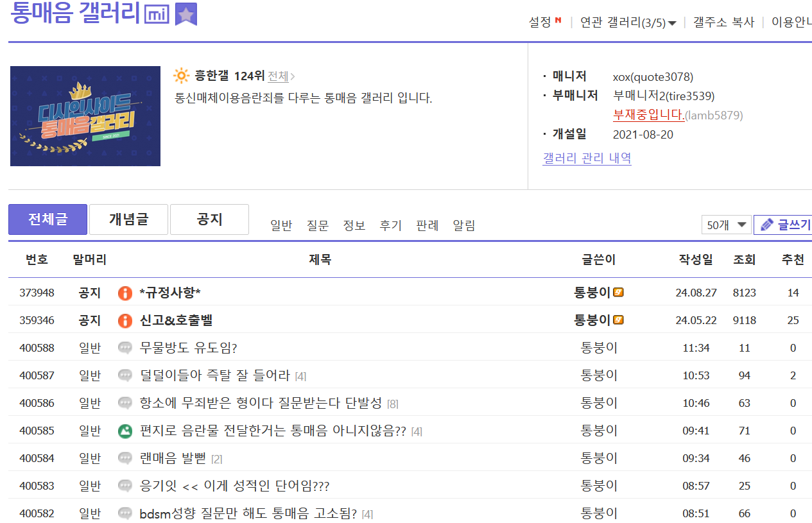Switch to 공지 tab
This screenshot has height=523, width=812.
point(209,219)
